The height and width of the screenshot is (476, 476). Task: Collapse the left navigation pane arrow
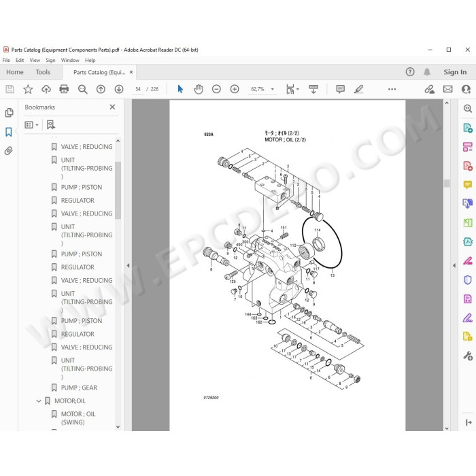point(128,265)
